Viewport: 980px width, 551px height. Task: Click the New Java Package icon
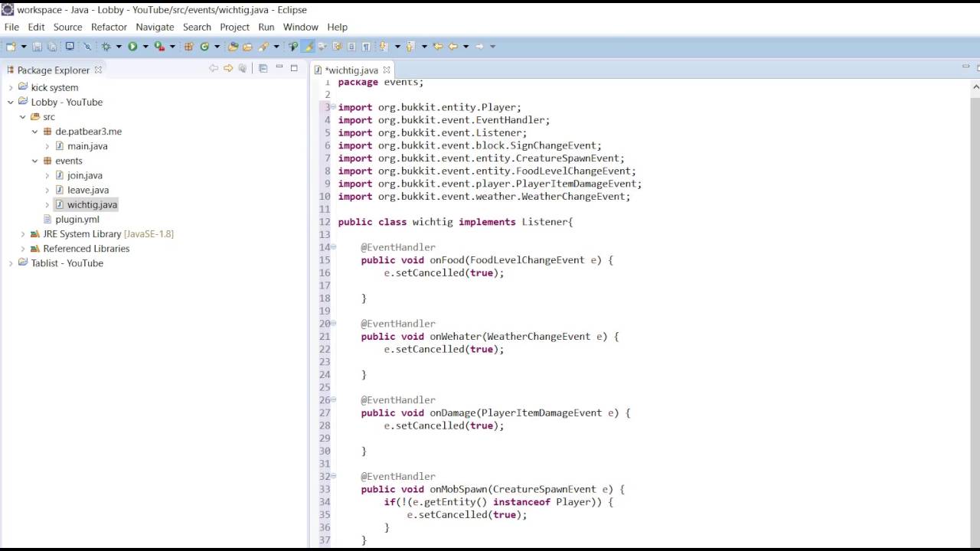(x=188, y=47)
